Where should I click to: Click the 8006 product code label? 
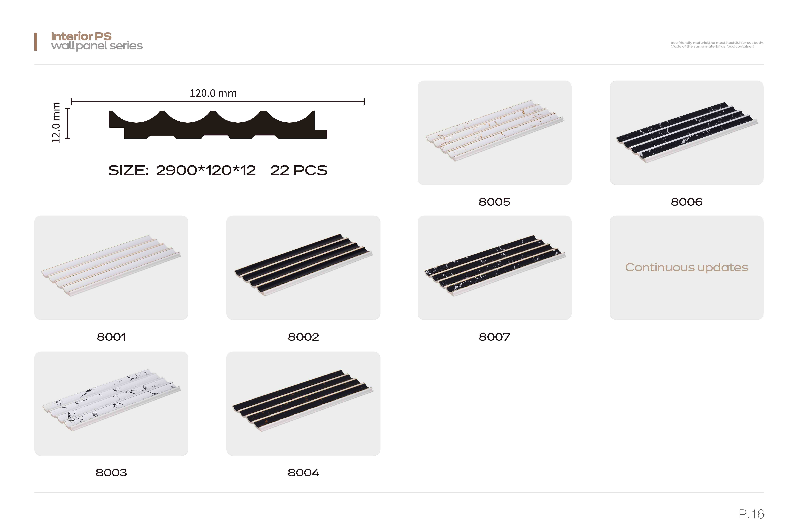686,202
